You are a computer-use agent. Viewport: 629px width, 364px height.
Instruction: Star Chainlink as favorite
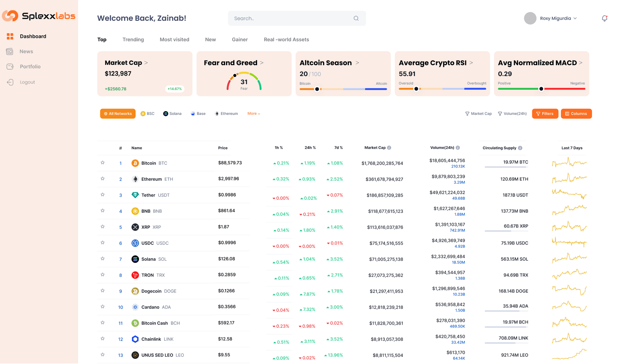[103, 339]
